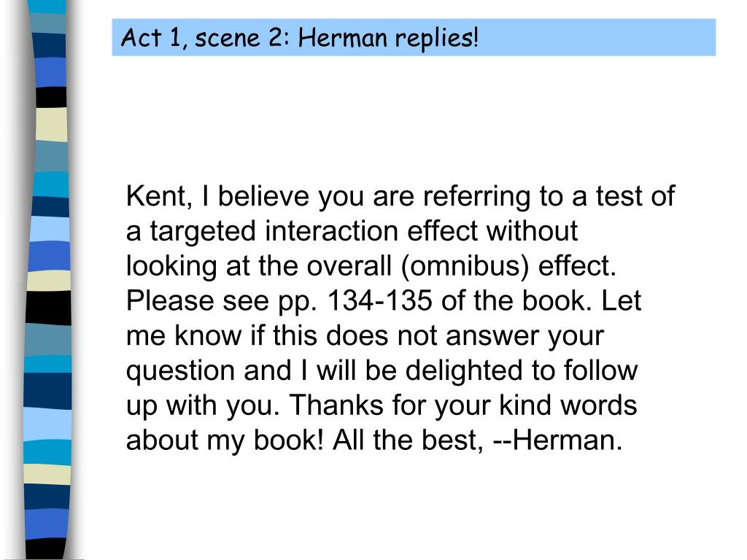The width and height of the screenshot is (747, 560).
Task: Click the phrase 'kind words'
Action: click(568, 405)
